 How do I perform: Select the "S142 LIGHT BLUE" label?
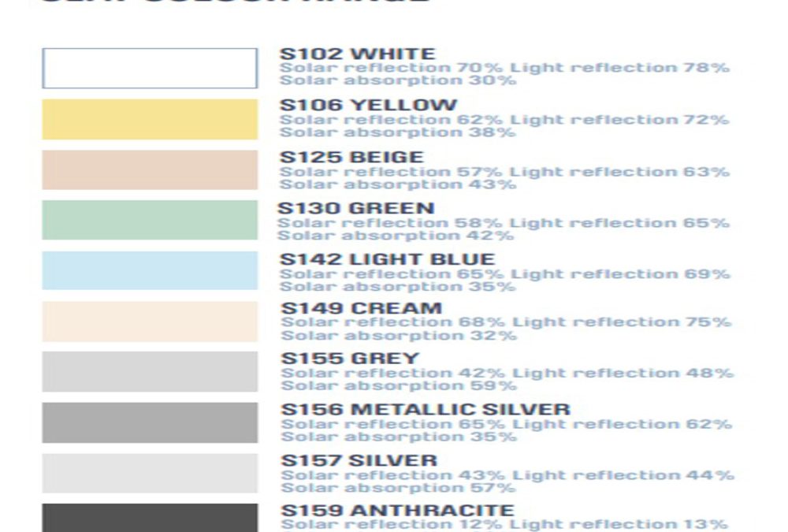388,259
